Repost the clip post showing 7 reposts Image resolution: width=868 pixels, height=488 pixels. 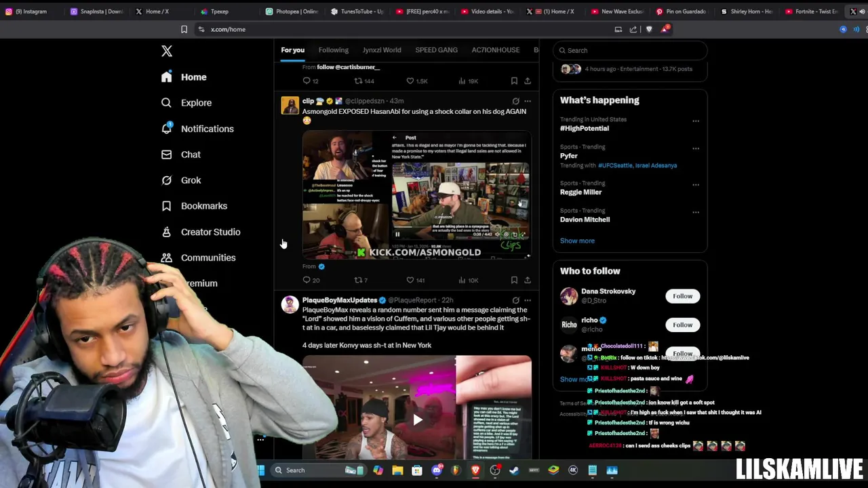tap(361, 280)
